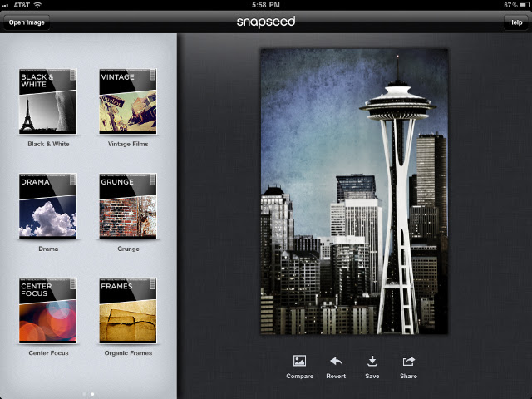
Task: Click the Organic Frames caption text
Action: (128, 352)
